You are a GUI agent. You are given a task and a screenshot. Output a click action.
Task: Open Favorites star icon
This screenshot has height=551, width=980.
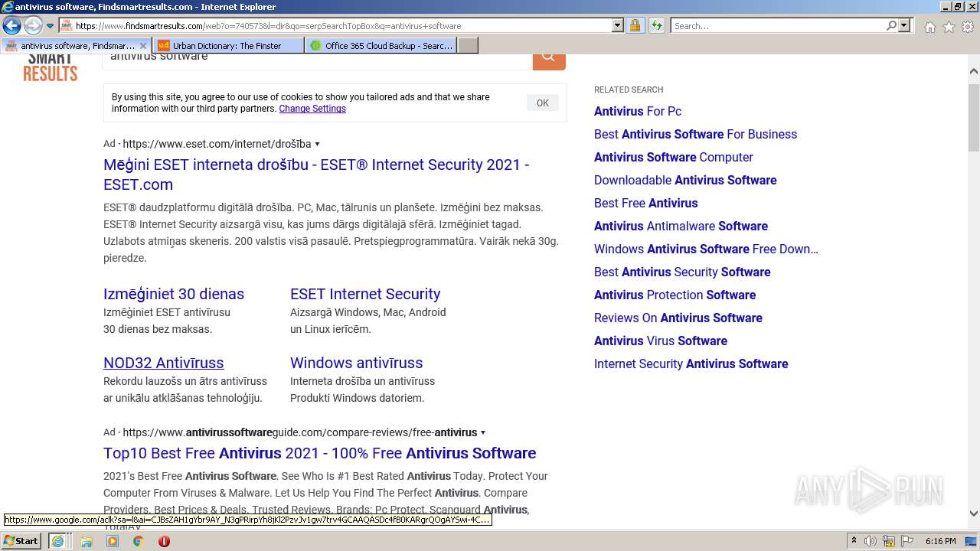(949, 27)
